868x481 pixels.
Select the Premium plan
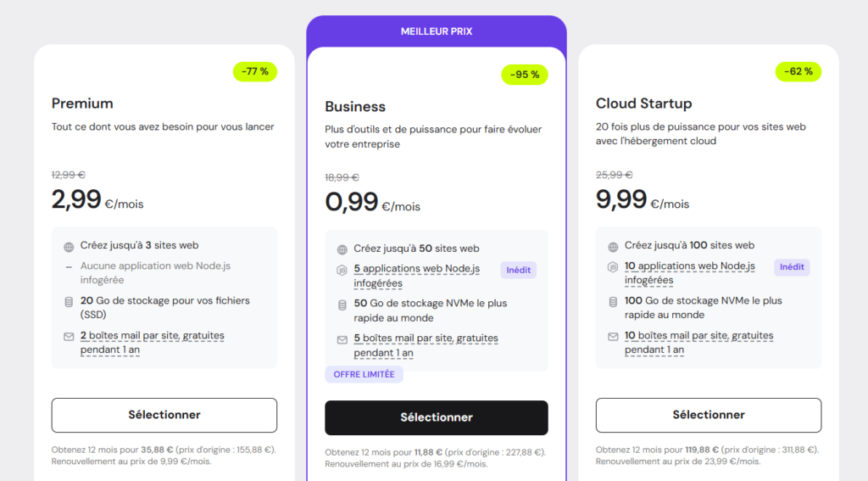pyautogui.click(x=164, y=415)
